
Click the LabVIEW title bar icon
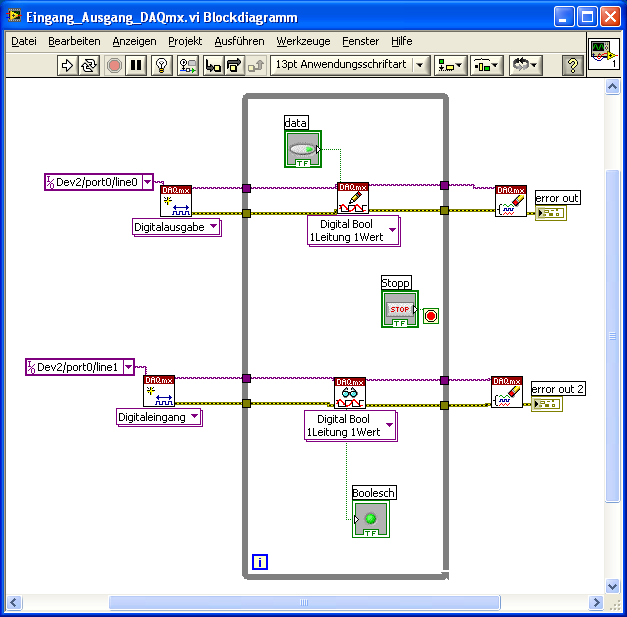tap(14, 16)
